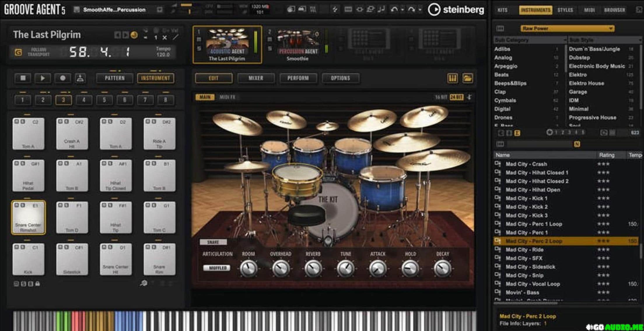Viewport: 644px width, 331px height.
Task: Solo Percussion Agent slot 2
Action: (x=269, y=48)
